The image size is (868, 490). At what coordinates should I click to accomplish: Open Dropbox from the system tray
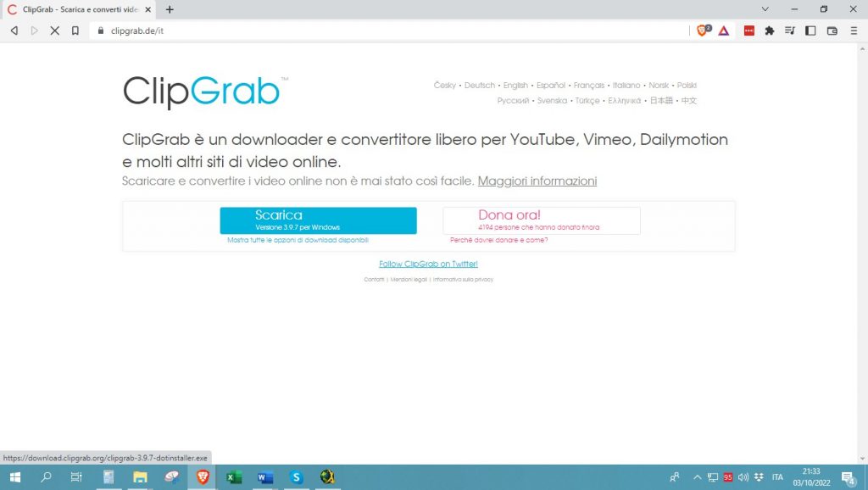[759, 477]
